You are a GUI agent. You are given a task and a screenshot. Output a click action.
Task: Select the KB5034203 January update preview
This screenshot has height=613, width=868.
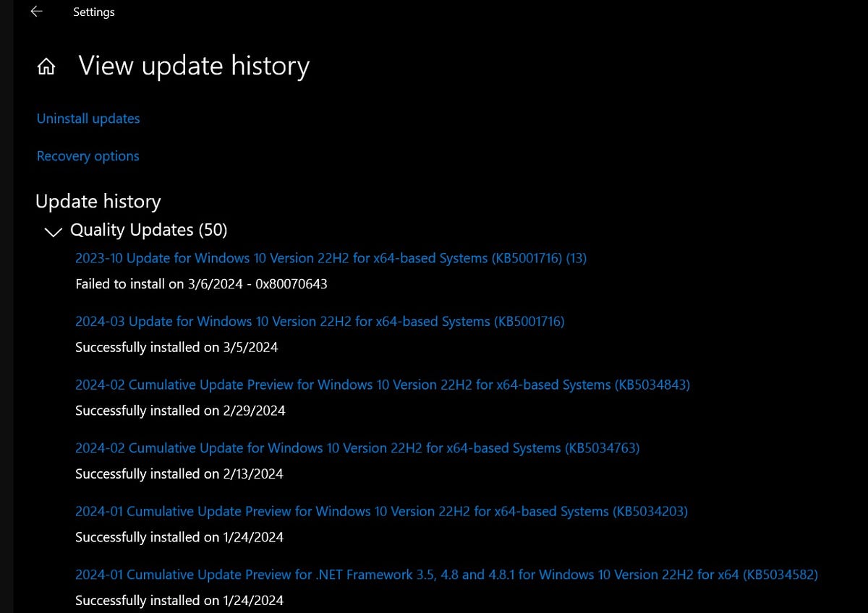tap(381, 511)
